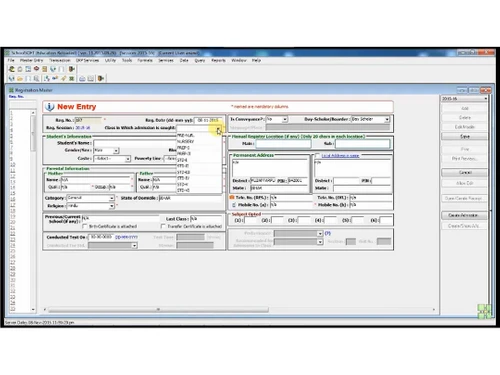The image size is (500, 375).
Task: Click the Registration Master window icon
Action: point(11,90)
